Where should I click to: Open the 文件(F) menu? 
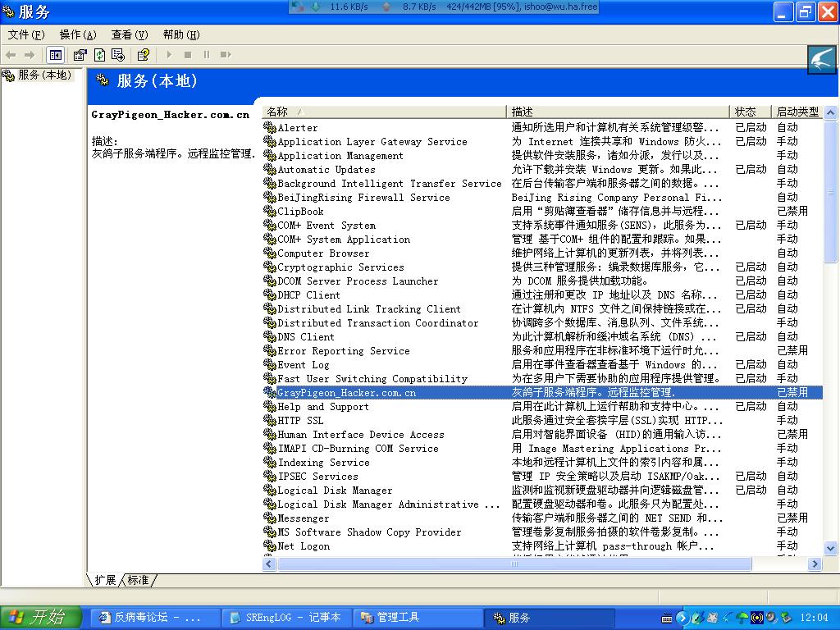pyautogui.click(x=25, y=34)
